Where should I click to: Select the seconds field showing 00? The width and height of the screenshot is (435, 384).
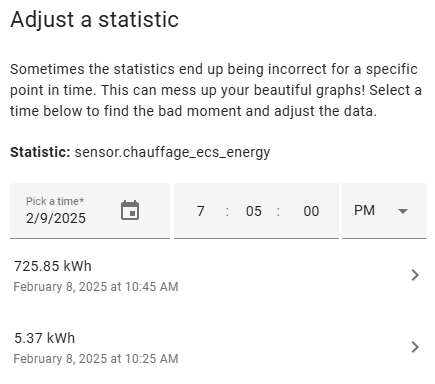click(x=311, y=211)
